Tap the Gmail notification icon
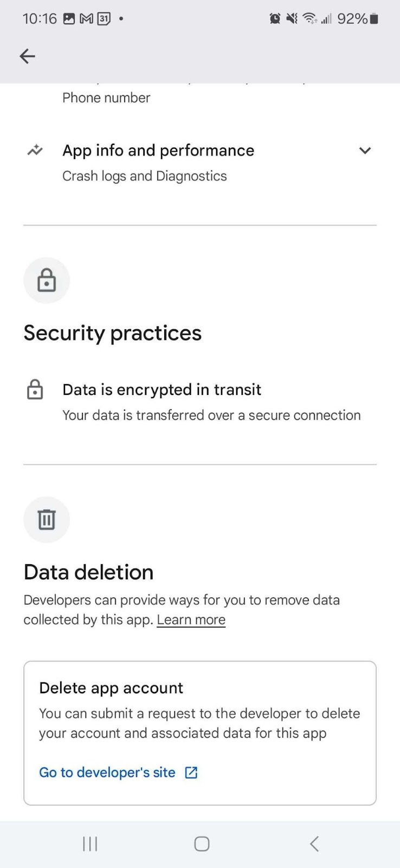The image size is (400, 868). tap(86, 19)
